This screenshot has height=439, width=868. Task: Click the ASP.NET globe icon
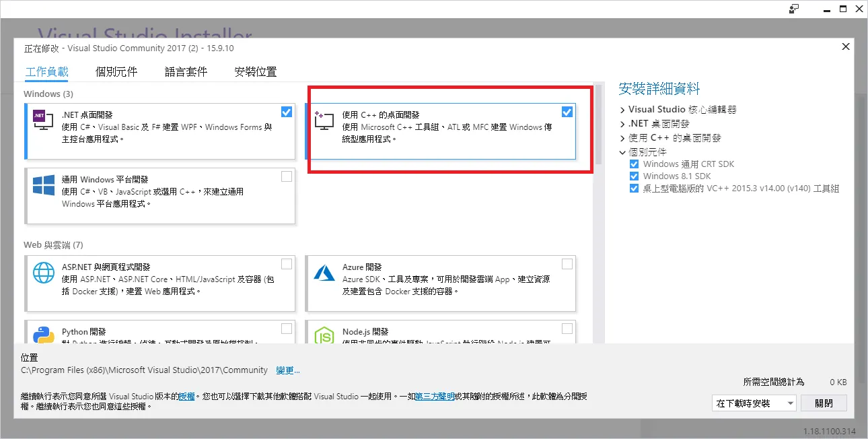(44, 273)
